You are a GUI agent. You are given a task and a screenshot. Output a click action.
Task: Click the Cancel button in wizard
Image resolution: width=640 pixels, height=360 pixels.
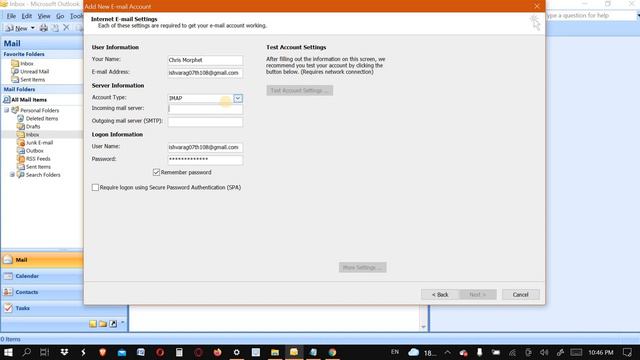[x=520, y=294]
